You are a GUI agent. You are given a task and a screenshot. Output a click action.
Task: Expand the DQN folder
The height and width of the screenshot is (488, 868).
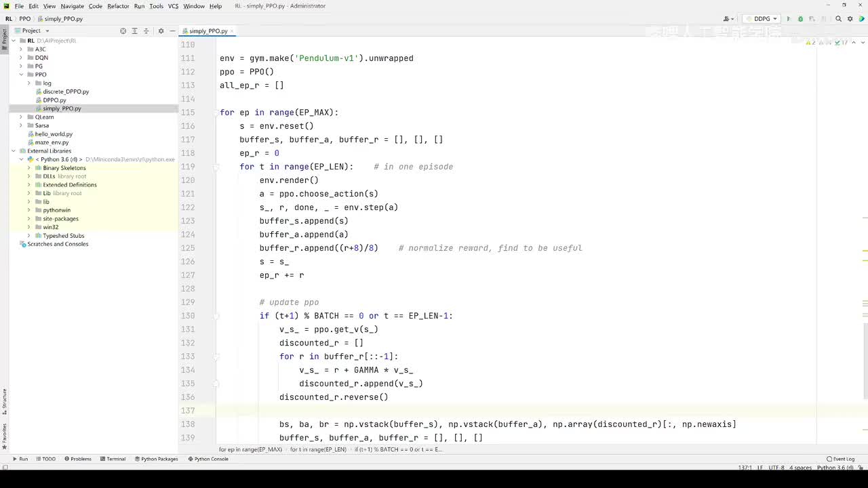coord(21,58)
